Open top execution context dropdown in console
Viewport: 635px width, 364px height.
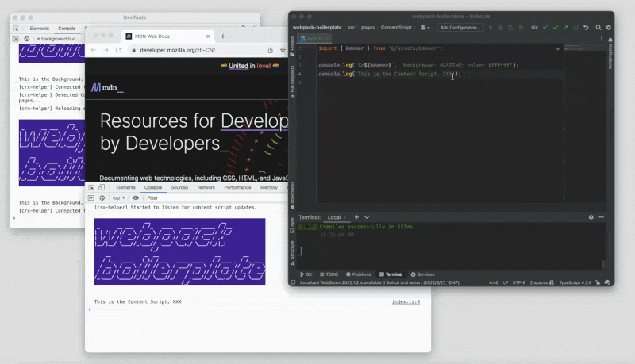118,197
